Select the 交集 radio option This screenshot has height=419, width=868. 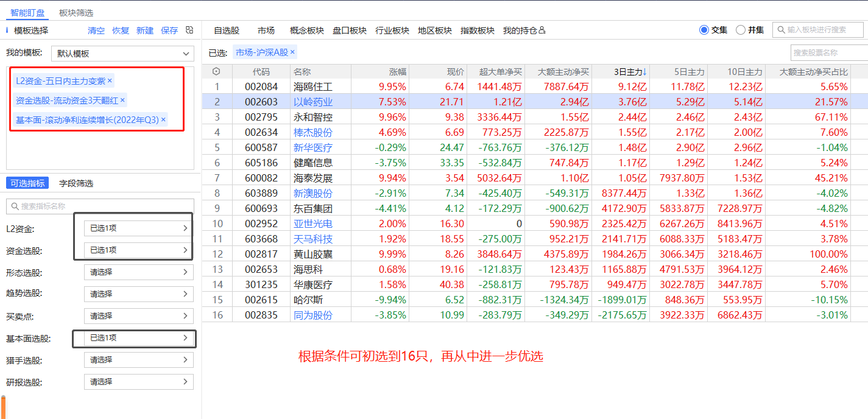tap(704, 30)
